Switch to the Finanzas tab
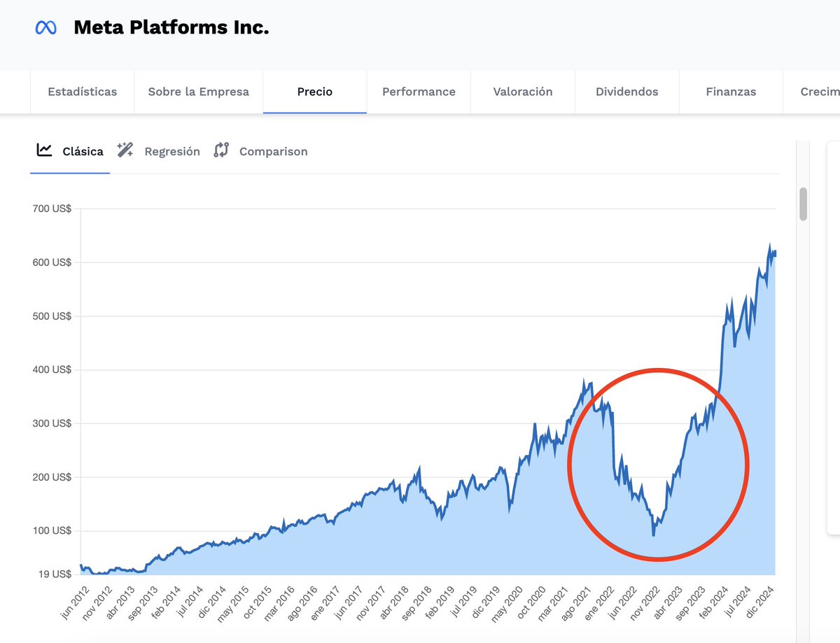 [731, 92]
